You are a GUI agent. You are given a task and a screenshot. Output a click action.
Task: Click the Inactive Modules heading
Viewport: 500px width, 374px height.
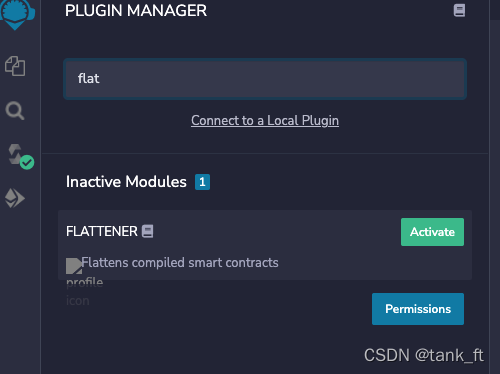coord(126,182)
